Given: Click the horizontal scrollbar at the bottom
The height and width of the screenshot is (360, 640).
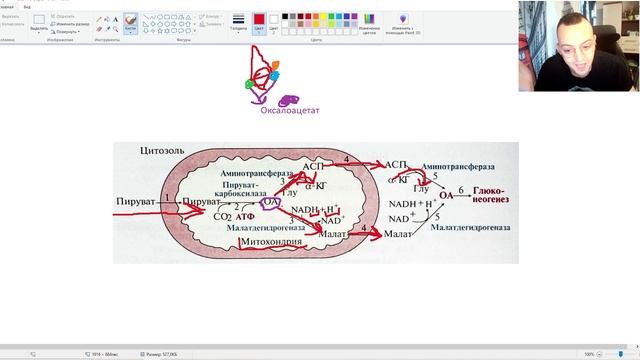Looking at the screenshot, I should (313, 347).
